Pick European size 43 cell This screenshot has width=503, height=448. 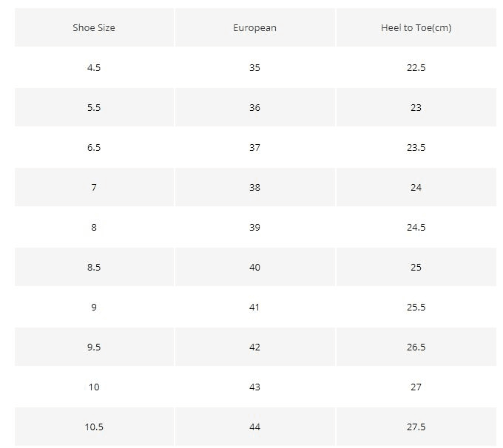[x=254, y=387]
